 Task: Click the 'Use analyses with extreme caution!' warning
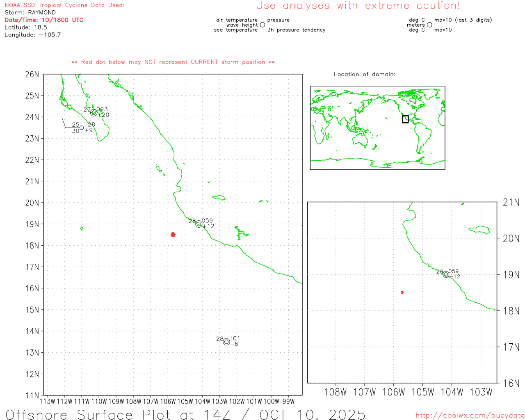(x=358, y=6)
